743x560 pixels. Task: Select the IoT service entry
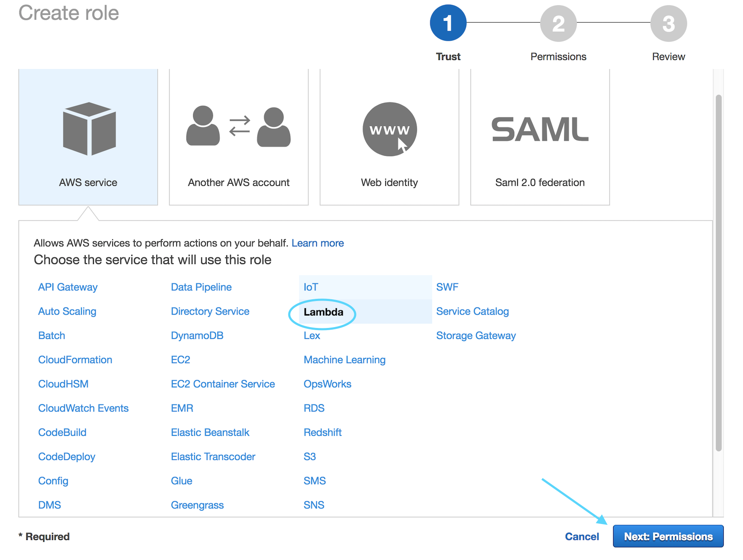click(311, 287)
